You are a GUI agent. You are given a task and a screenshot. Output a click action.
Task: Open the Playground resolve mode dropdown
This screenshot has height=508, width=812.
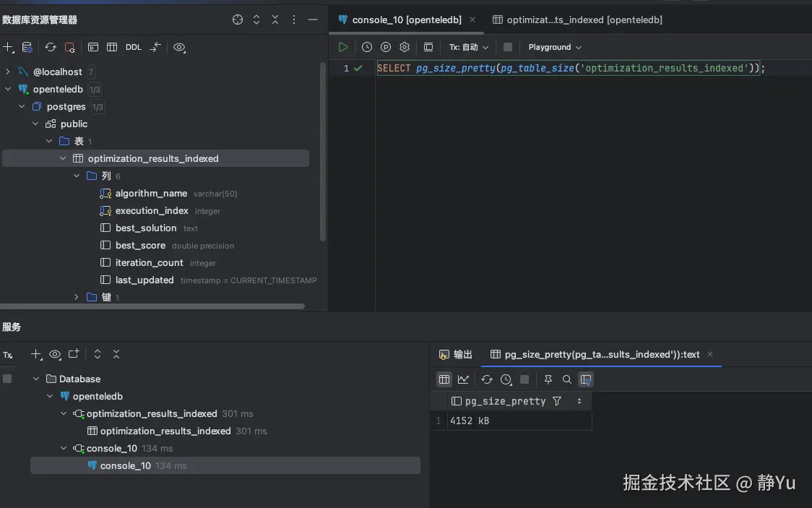coord(555,47)
